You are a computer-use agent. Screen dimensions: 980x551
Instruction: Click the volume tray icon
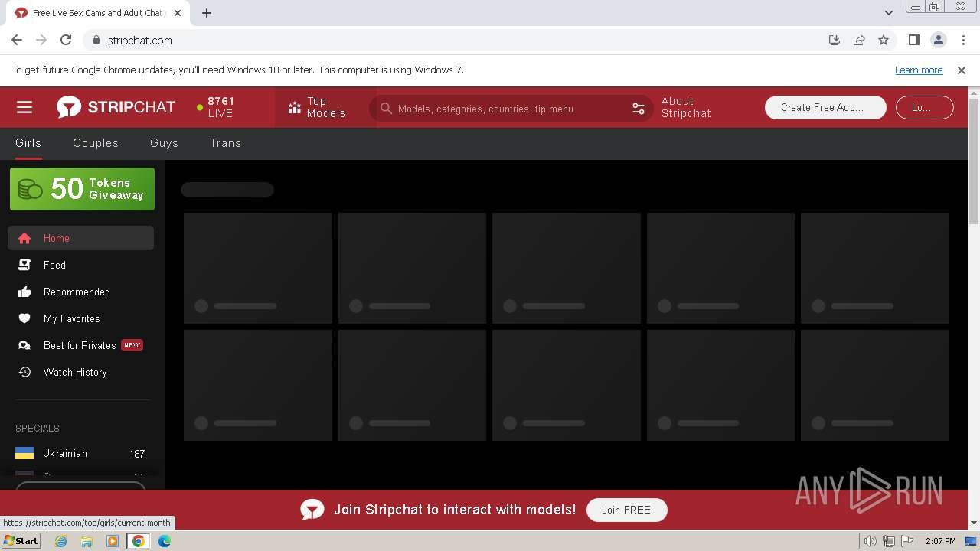pos(870,541)
